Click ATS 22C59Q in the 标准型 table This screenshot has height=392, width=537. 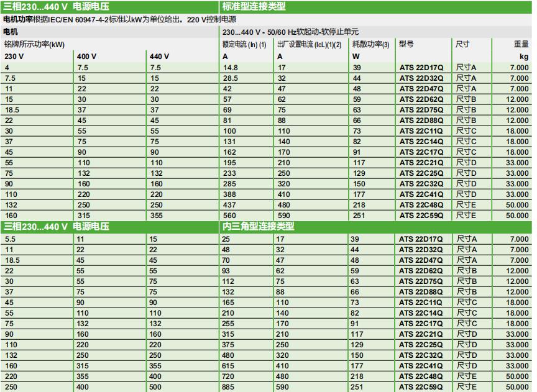point(421,216)
